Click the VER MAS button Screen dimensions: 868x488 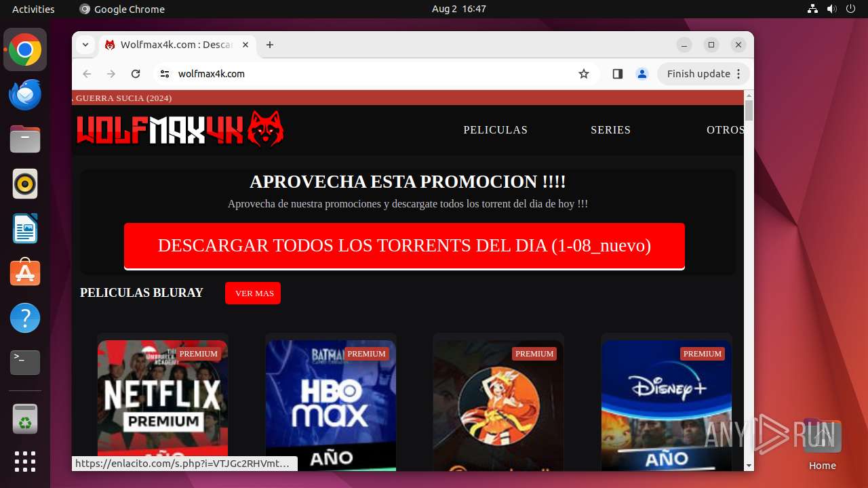click(x=253, y=293)
